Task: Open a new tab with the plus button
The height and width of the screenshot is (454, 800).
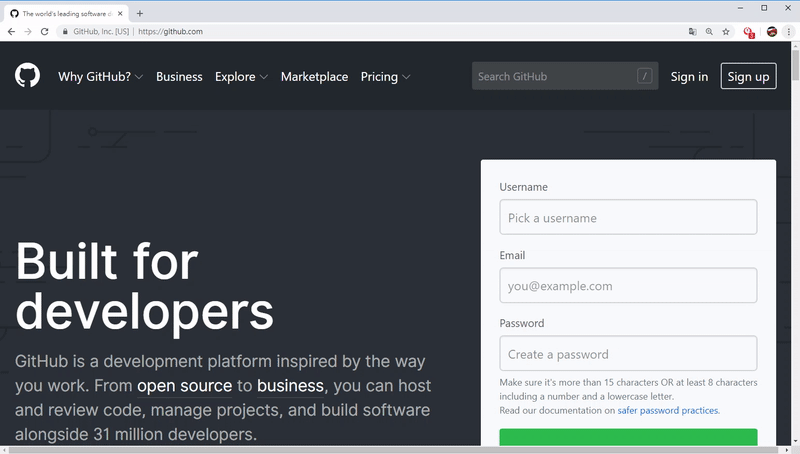Action: (x=140, y=14)
